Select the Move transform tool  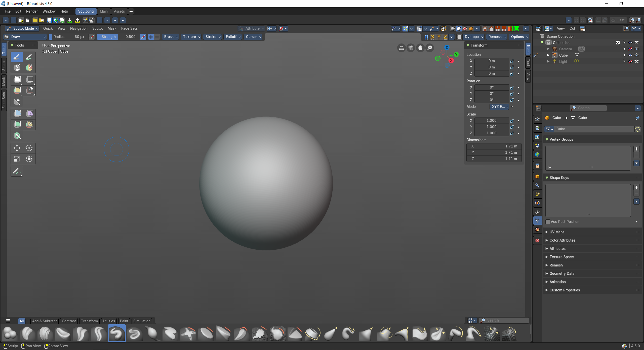point(17,148)
